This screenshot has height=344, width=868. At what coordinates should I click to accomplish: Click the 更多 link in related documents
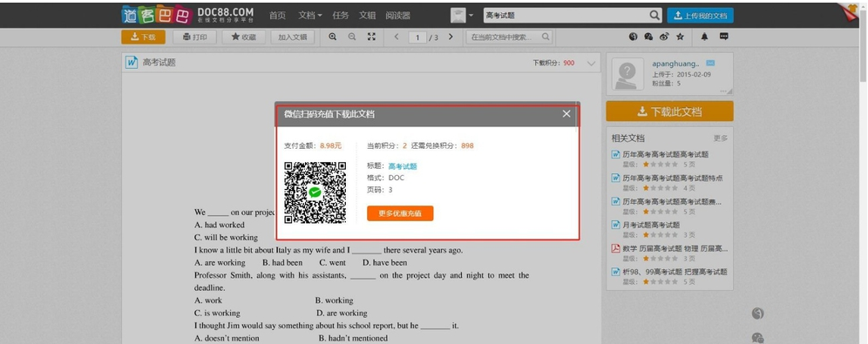click(x=720, y=138)
